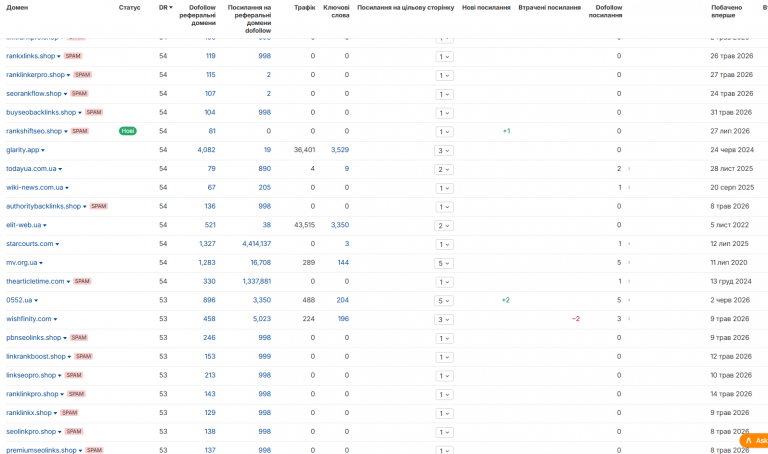
Task: Click the green Нові status badge
Action: tap(127, 131)
